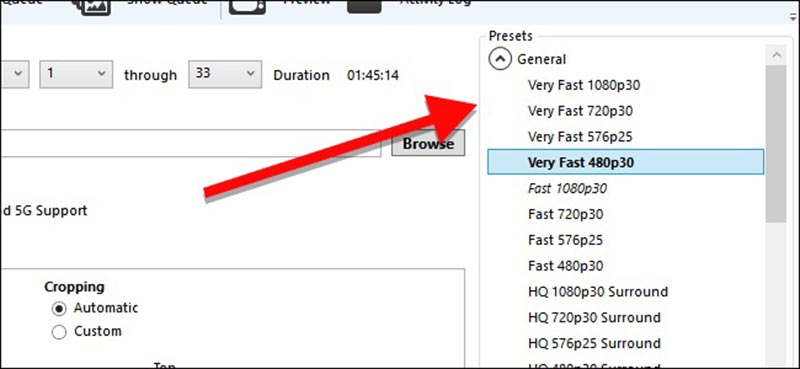Collapse the General presets group

(x=500, y=59)
